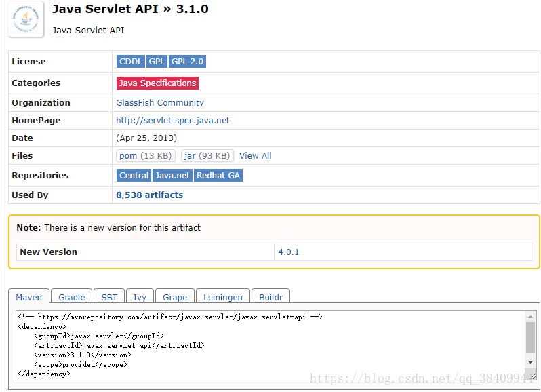Click the snippet scrollbar up arrow
This screenshot has height=392, width=541.
click(530, 317)
